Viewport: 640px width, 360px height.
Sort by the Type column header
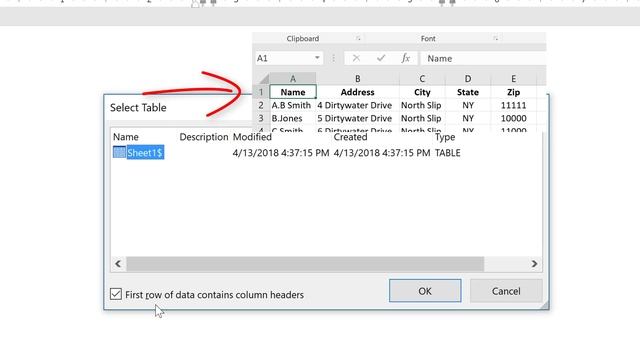point(445,137)
